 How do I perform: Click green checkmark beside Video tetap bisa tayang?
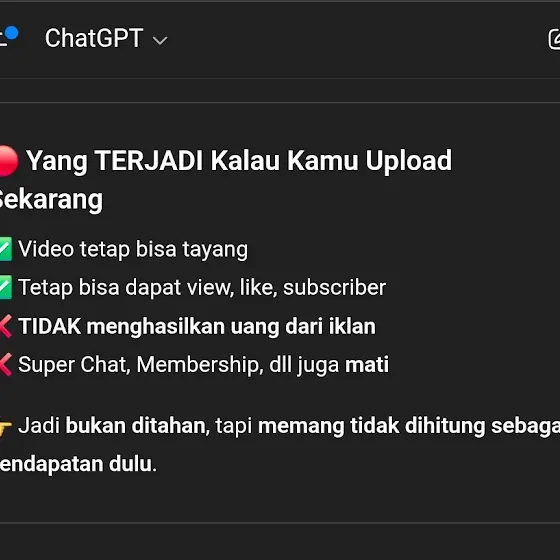click(x=6, y=249)
